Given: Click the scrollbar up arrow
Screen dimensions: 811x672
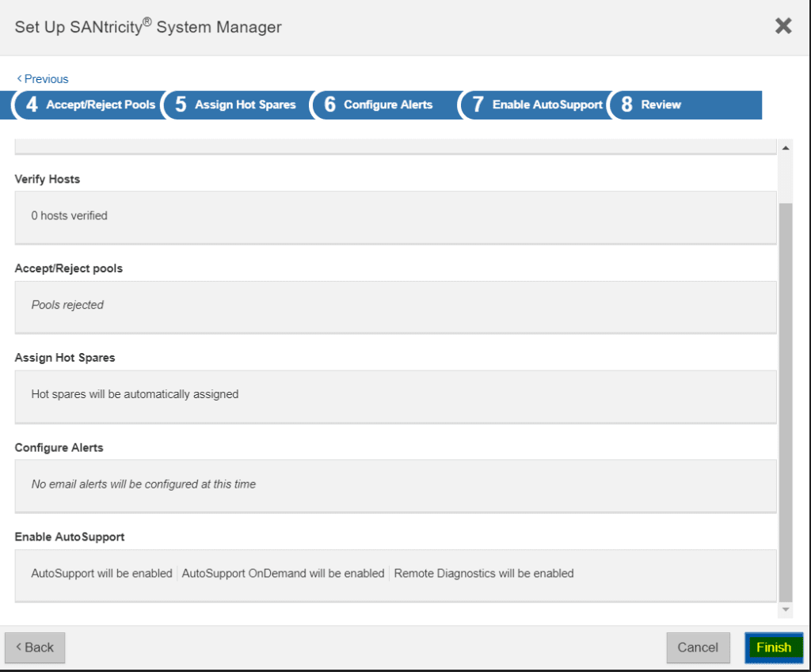Looking at the screenshot, I should (x=785, y=146).
